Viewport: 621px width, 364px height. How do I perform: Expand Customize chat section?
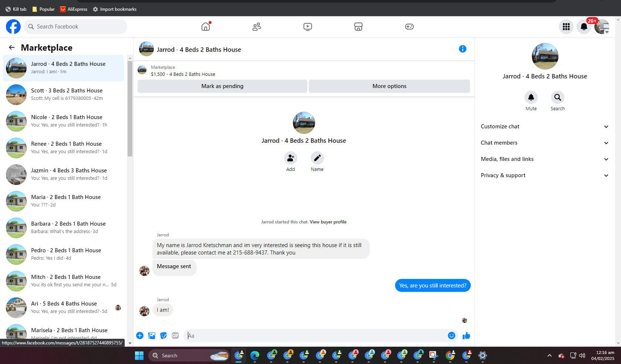tap(544, 127)
